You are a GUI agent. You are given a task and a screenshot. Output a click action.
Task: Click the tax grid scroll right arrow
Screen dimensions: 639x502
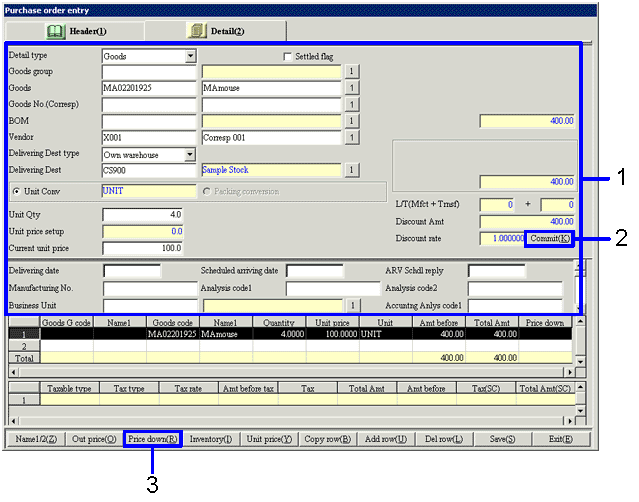point(569,421)
